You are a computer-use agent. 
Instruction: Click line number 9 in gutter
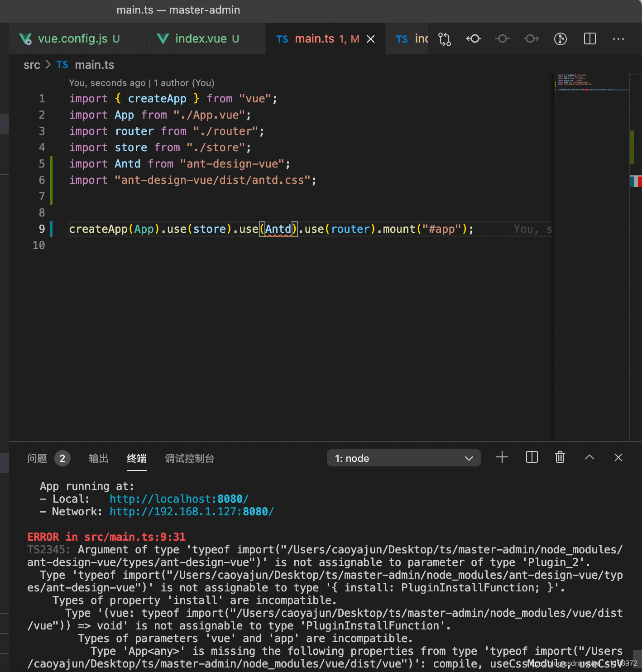(x=42, y=229)
